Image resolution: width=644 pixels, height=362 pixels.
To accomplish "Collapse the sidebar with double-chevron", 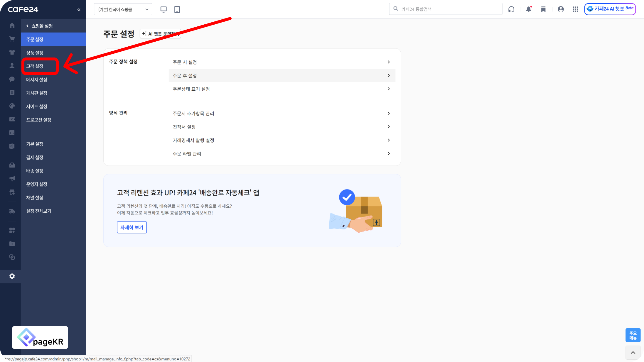I will (79, 10).
